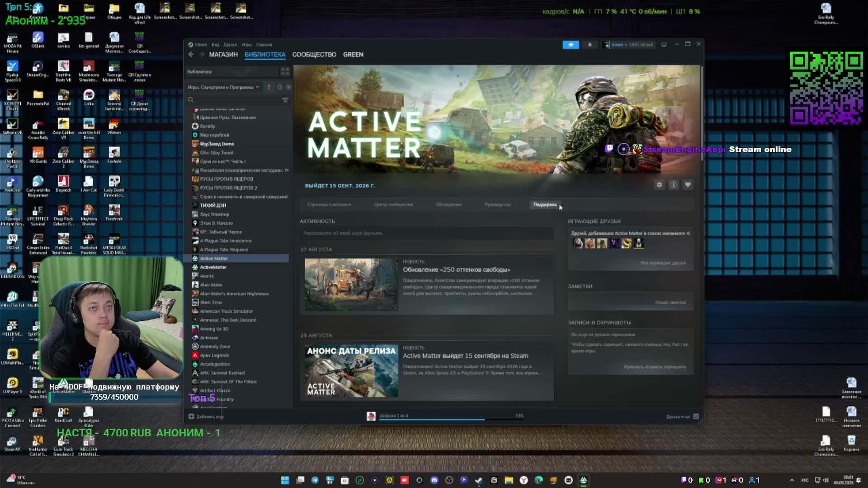Image resolution: width=868 pixels, height=488 pixels.
Task: Open 'АНОНС ДАТЫ РЕЛИЗА' news thumbnail
Action: click(x=351, y=371)
